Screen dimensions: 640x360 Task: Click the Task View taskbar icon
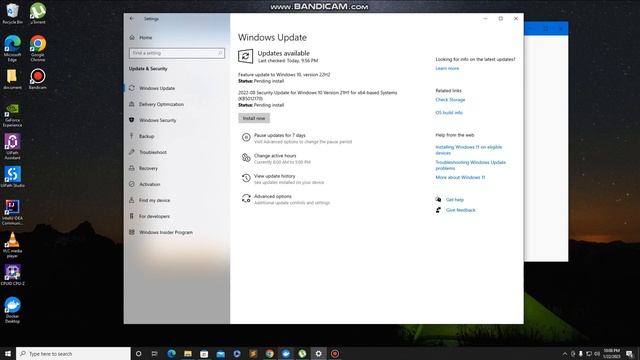(x=155, y=353)
